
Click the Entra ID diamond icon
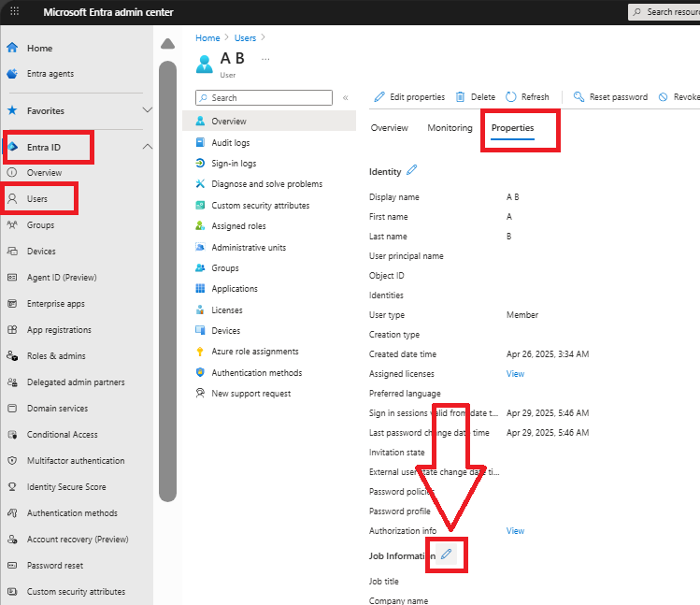[x=12, y=147]
